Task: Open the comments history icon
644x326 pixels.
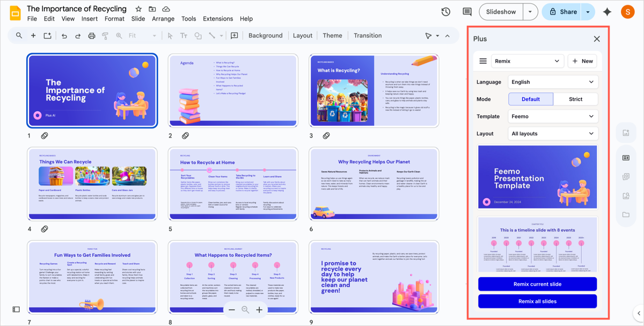Action: coord(467,12)
